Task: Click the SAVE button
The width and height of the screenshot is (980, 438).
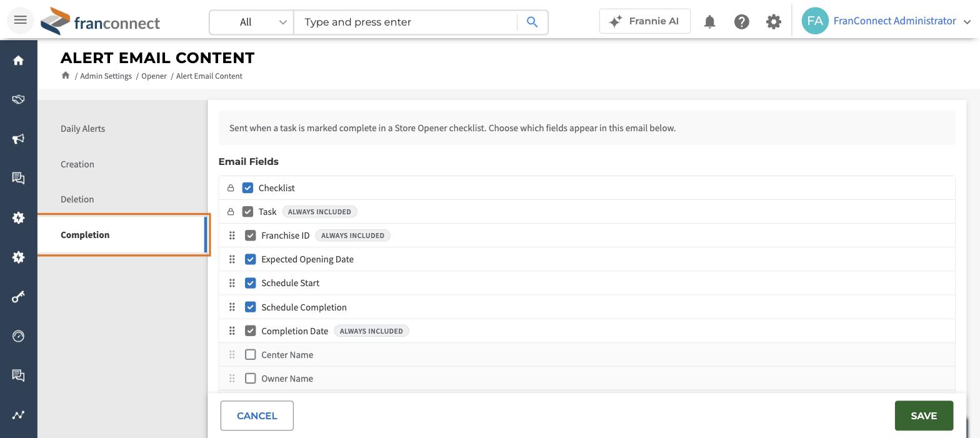Action: (x=924, y=416)
